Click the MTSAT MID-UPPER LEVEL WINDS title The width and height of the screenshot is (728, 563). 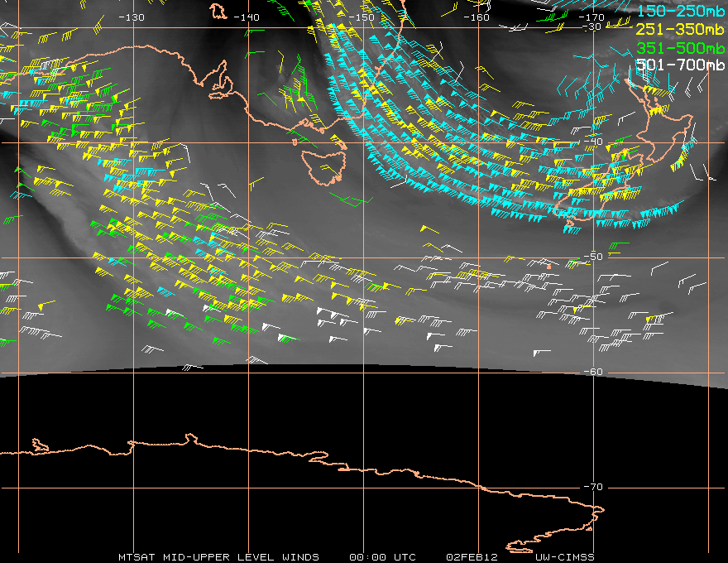click(218, 556)
